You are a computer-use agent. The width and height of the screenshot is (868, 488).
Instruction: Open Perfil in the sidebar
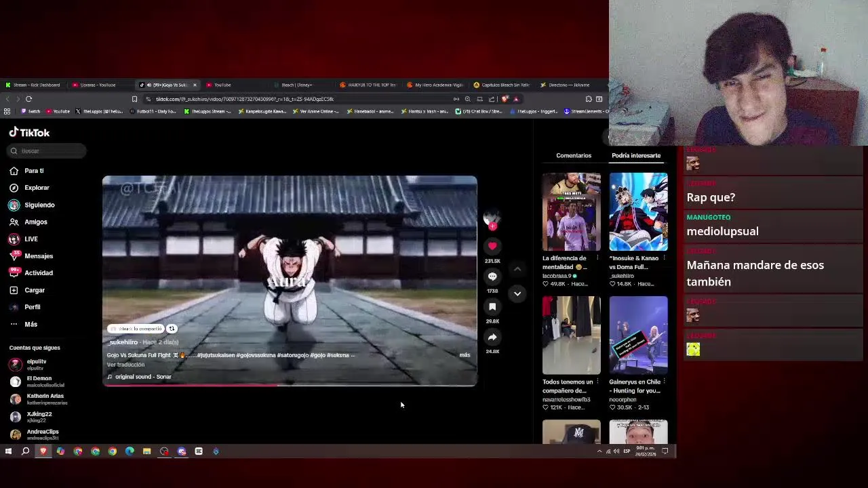pos(25,307)
